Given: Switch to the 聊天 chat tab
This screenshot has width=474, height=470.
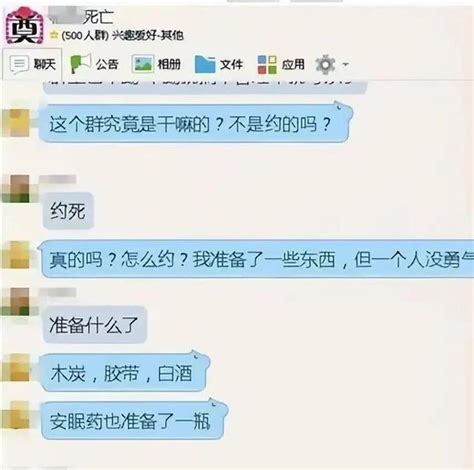Looking at the screenshot, I should (x=32, y=64).
